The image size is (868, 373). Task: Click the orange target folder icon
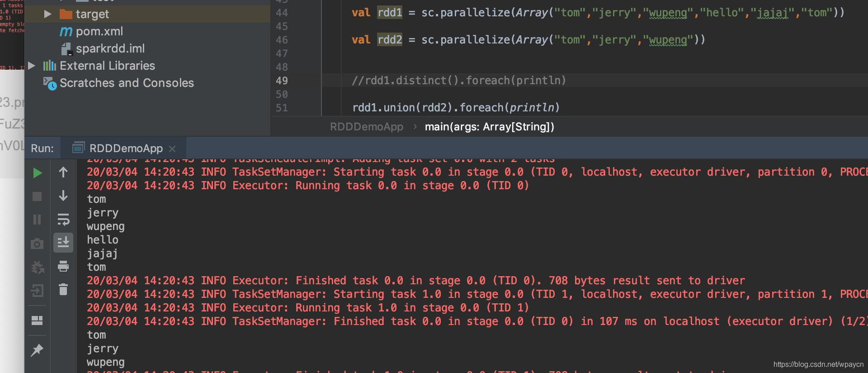[66, 14]
